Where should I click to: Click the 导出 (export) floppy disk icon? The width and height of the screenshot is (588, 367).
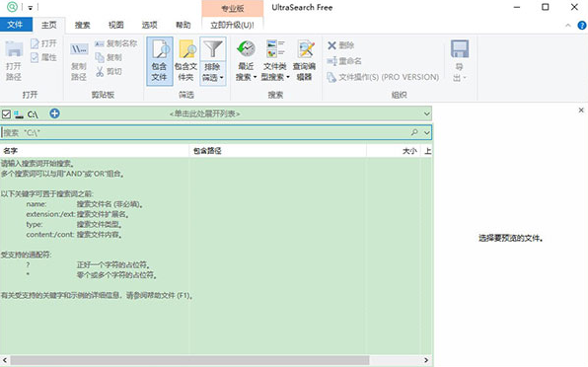(x=460, y=48)
